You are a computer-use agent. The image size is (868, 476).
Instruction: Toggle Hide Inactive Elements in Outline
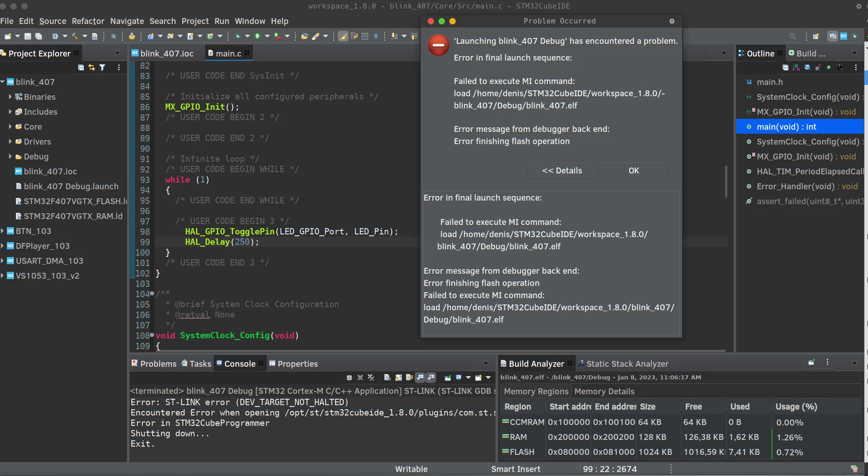coord(840,67)
